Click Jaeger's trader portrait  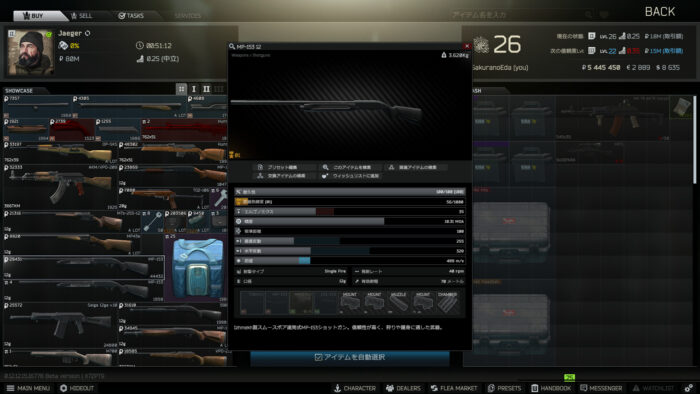coord(30,53)
